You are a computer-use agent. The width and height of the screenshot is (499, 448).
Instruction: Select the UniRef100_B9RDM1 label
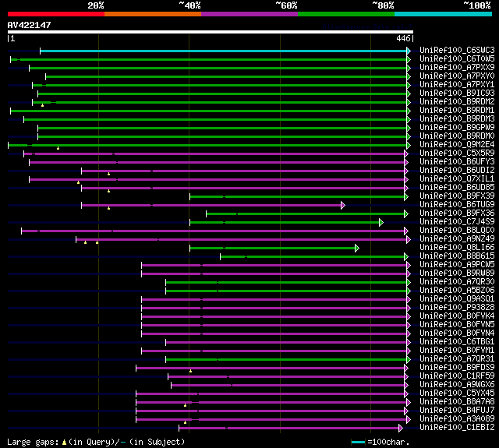(x=457, y=111)
